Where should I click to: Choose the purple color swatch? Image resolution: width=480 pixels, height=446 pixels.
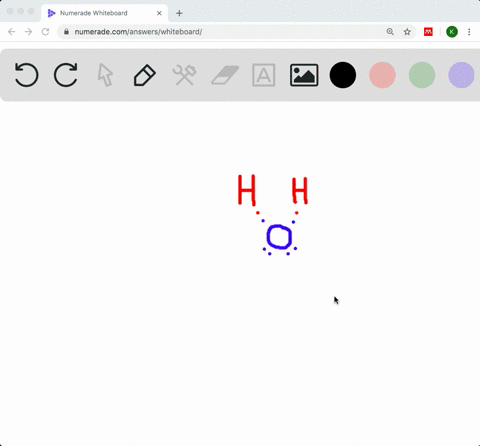[x=461, y=75]
